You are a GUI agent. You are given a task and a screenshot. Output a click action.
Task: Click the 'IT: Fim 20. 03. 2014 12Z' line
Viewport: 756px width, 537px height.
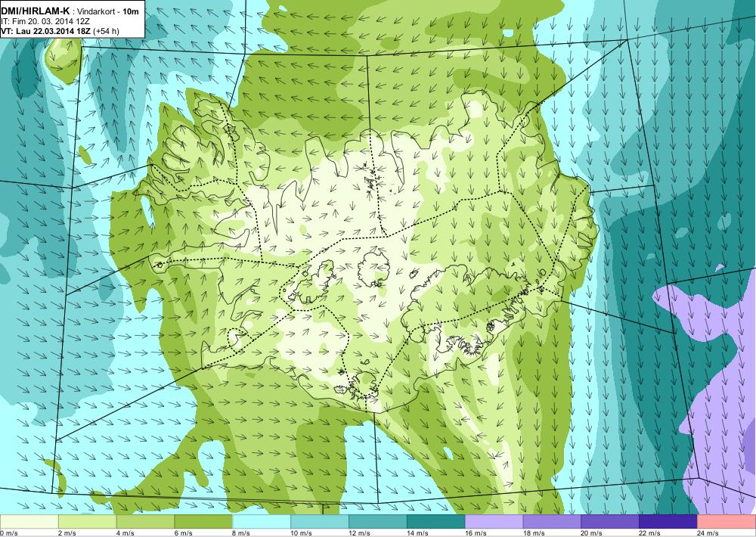45,21
